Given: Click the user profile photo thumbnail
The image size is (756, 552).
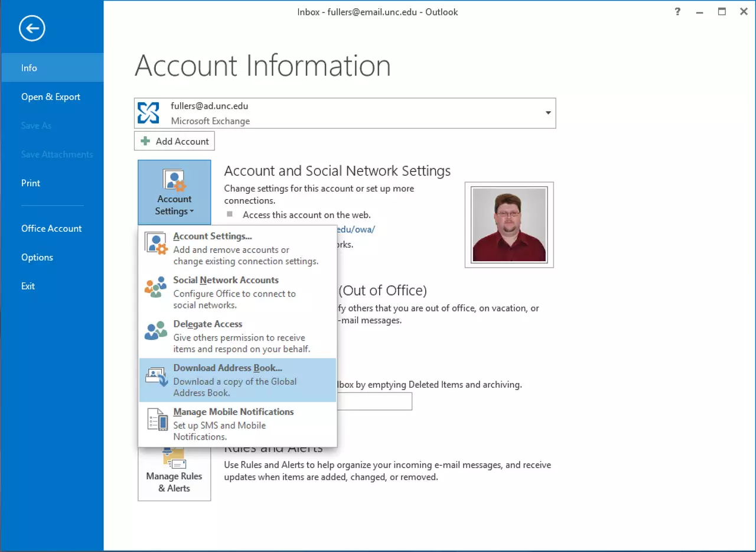Looking at the screenshot, I should (509, 225).
